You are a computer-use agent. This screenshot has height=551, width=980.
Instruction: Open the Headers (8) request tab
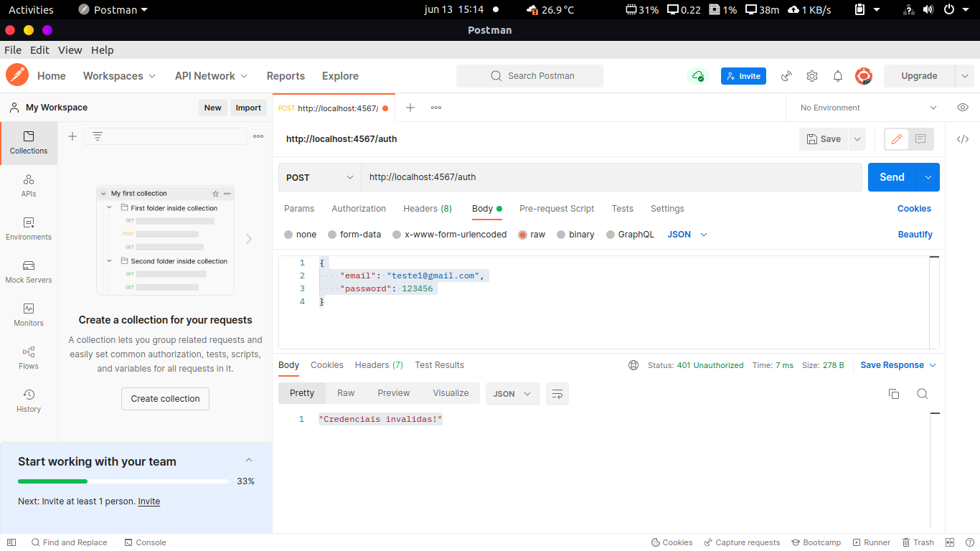[428, 209]
